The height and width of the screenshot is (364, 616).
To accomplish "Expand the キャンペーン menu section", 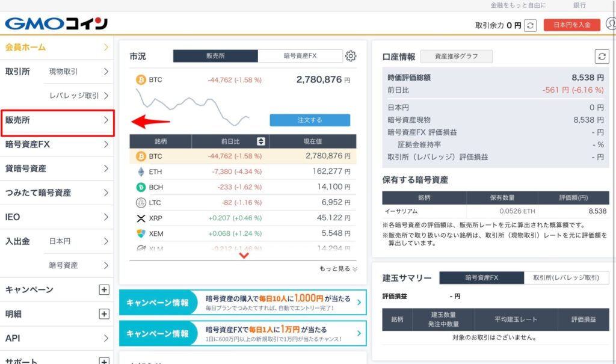I will click(103, 290).
